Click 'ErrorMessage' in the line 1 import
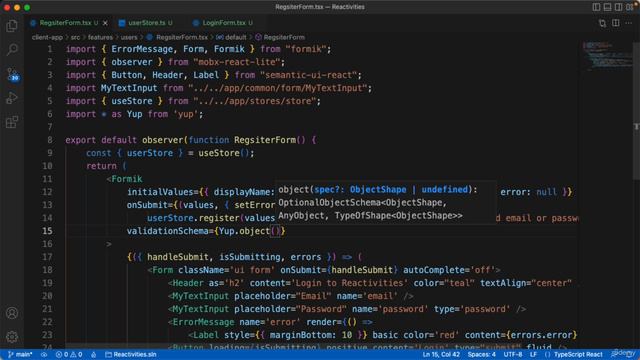This screenshot has height=360, width=640. click(x=142, y=49)
